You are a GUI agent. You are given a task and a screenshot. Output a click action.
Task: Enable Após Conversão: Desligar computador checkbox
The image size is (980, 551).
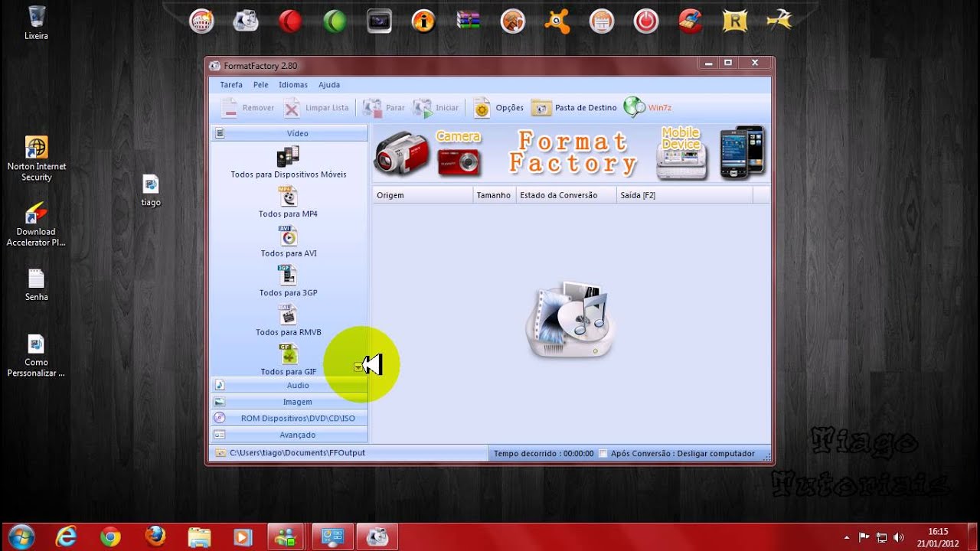click(603, 454)
